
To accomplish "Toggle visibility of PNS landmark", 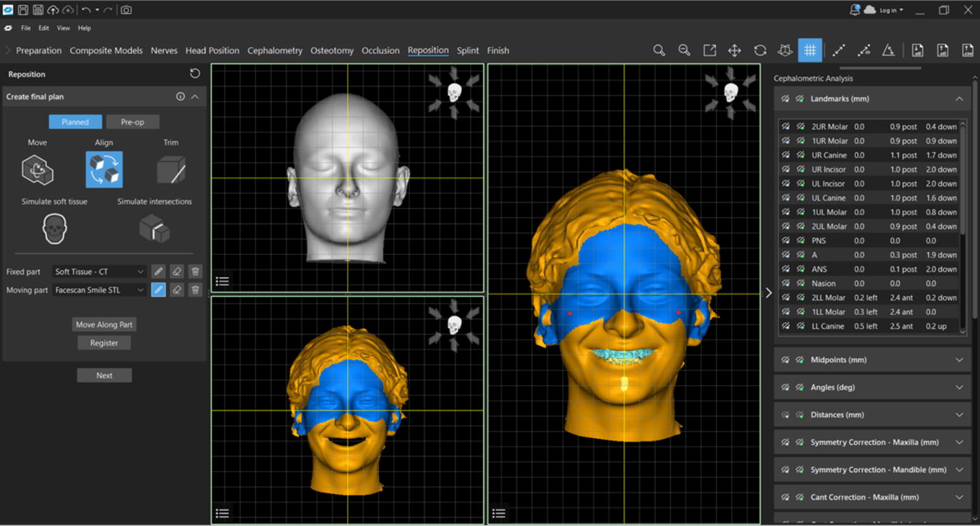I will point(786,241).
